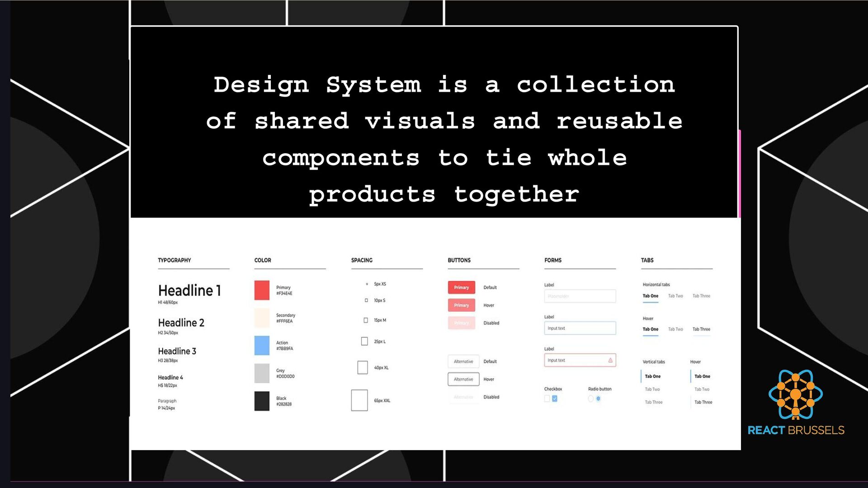
Task: Click the faded Alternative Disabled button
Action: tap(463, 397)
